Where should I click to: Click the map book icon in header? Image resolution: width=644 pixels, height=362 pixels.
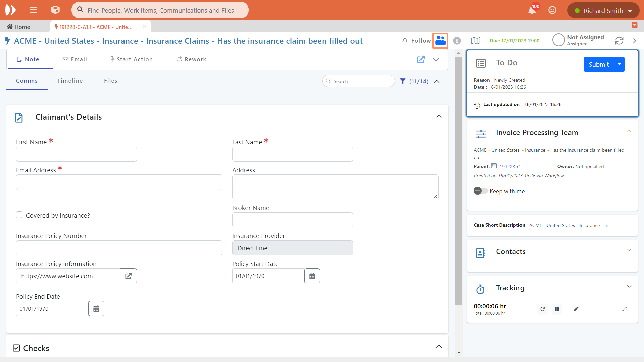click(475, 41)
